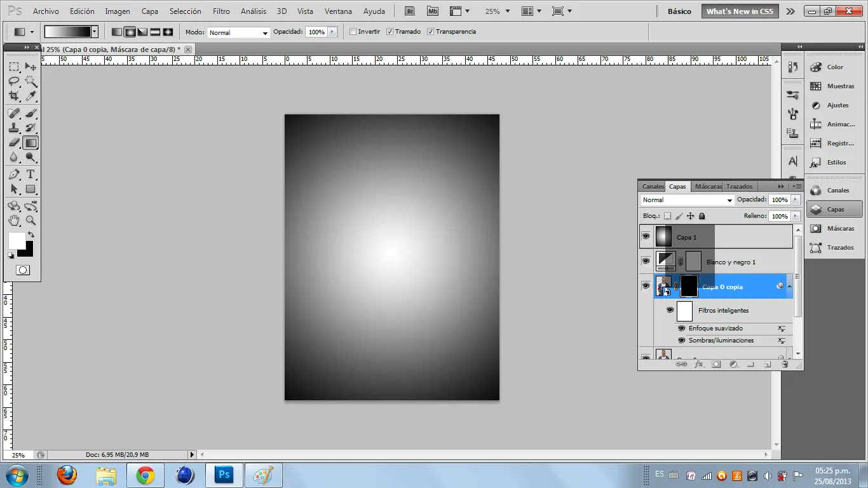Image resolution: width=868 pixels, height=488 pixels.
Task: Hide the Capa 1 layer
Action: tap(646, 237)
